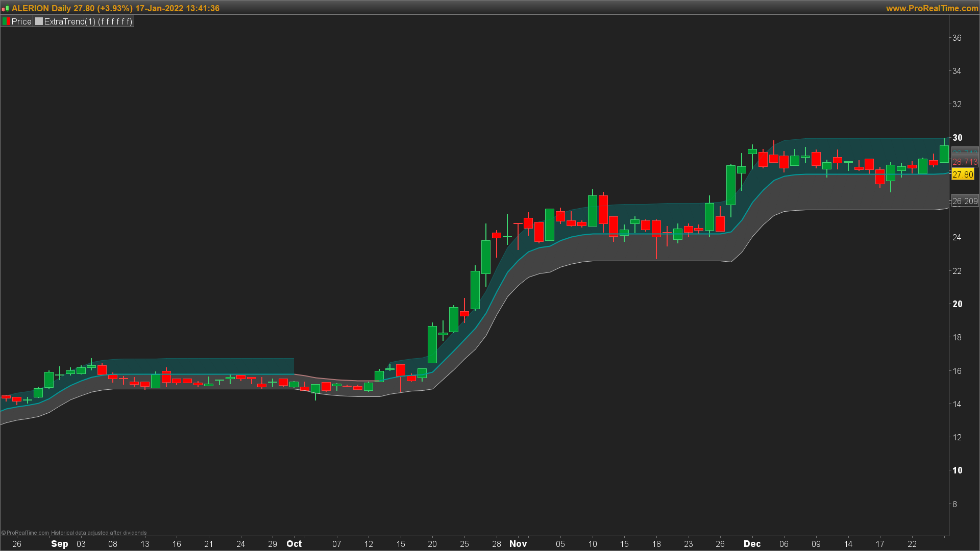Click the gray ExtraTrend color square

tap(39, 21)
